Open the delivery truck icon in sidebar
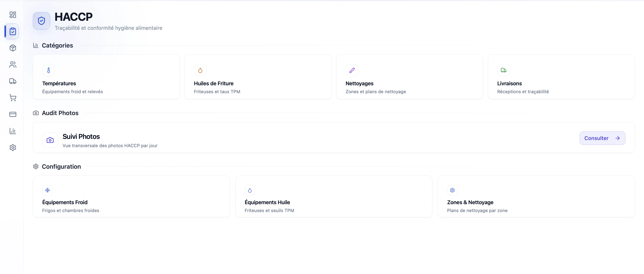 13,81
